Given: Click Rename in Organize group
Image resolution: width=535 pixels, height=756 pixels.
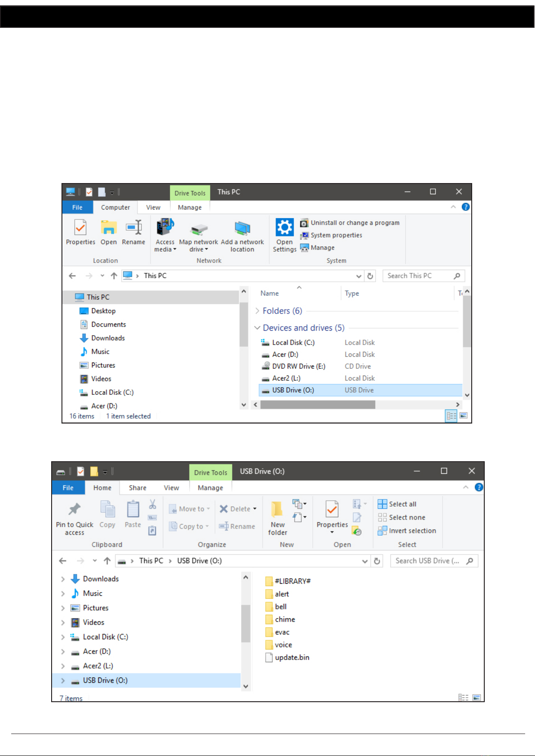Looking at the screenshot, I should (237, 526).
